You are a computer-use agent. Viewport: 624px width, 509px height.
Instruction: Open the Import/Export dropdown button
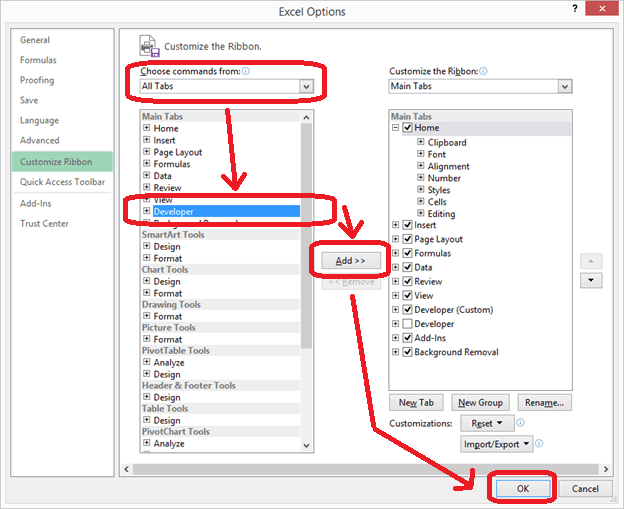click(x=496, y=444)
